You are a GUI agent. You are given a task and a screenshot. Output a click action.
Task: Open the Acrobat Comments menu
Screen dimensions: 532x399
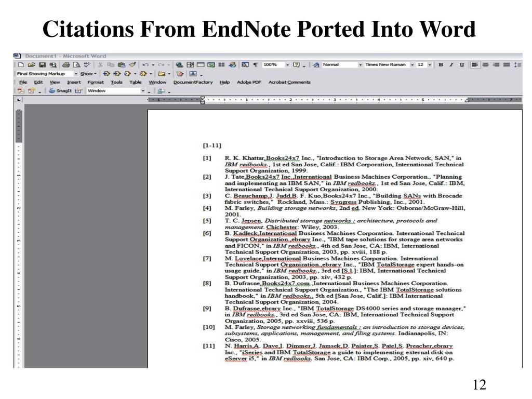[x=289, y=82]
